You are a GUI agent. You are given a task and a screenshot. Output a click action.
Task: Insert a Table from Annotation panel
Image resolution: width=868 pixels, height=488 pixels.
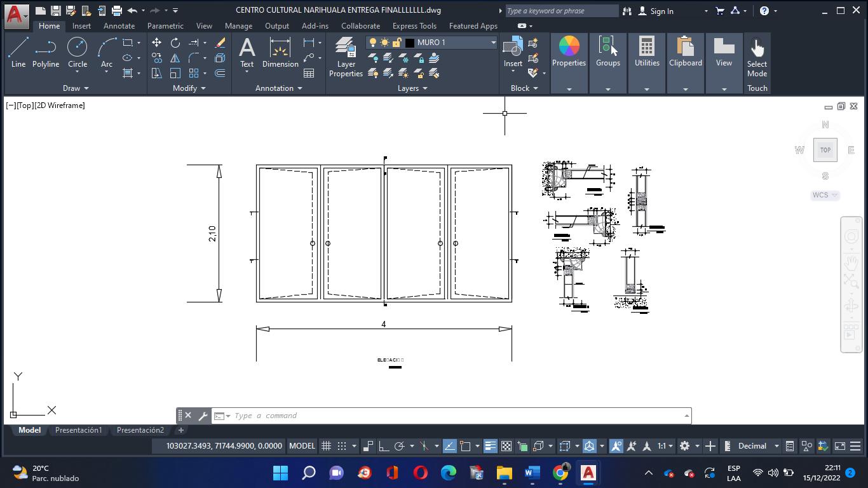(x=309, y=73)
